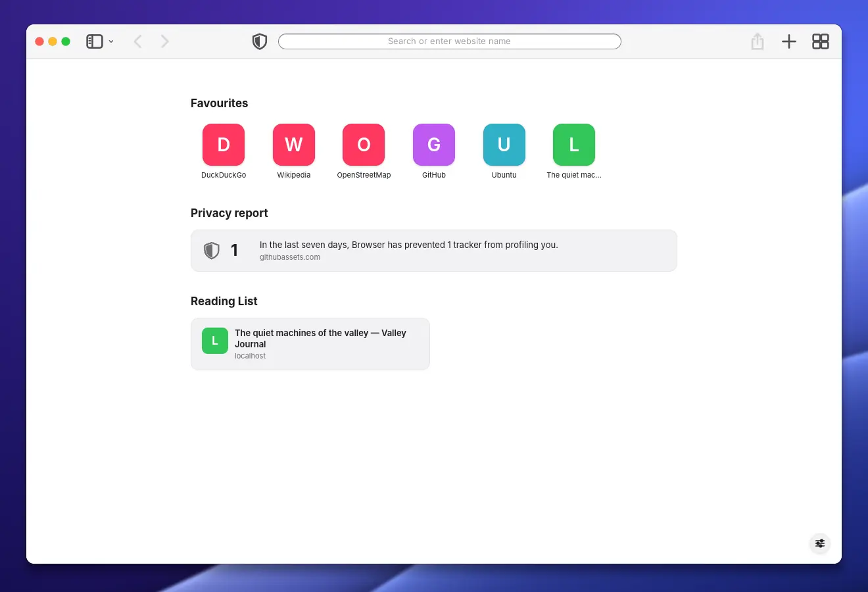Viewport: 868px width, 592px height.
Task: Open a new tab with plus icon
Action: coord(789,41)
